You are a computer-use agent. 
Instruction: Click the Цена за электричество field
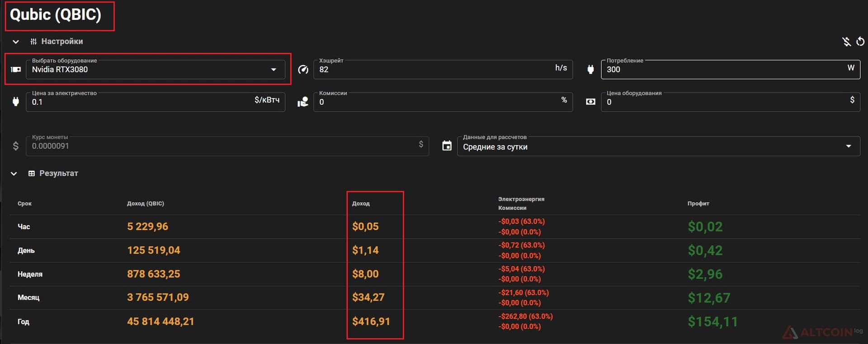tap(156, 102)
